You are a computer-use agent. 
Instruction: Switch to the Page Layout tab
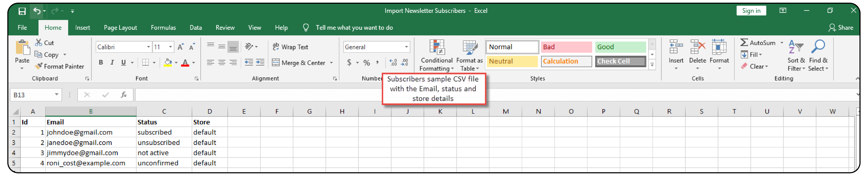click(120, 28)
